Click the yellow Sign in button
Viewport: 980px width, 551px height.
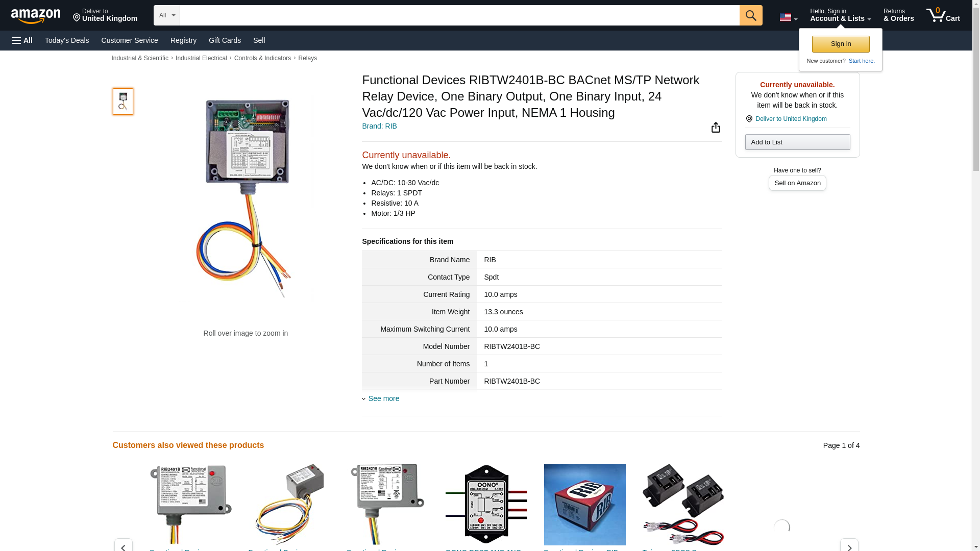(841, 44)
